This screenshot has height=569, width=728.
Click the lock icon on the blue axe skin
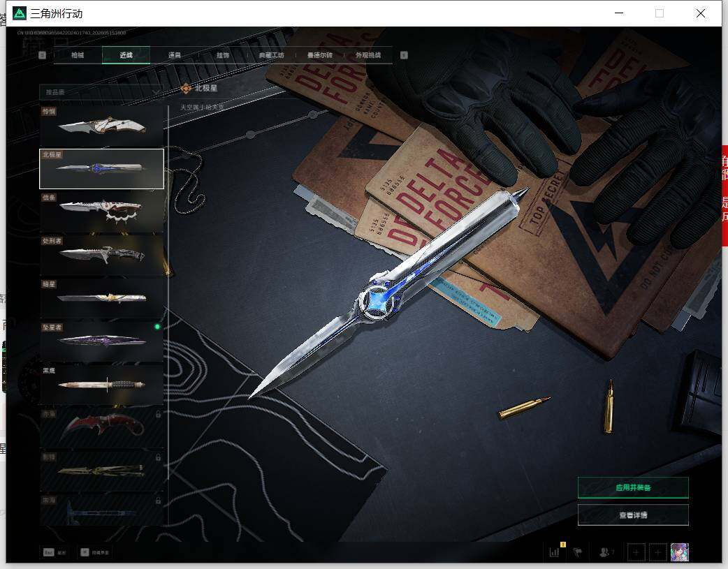tap(159, 501)
